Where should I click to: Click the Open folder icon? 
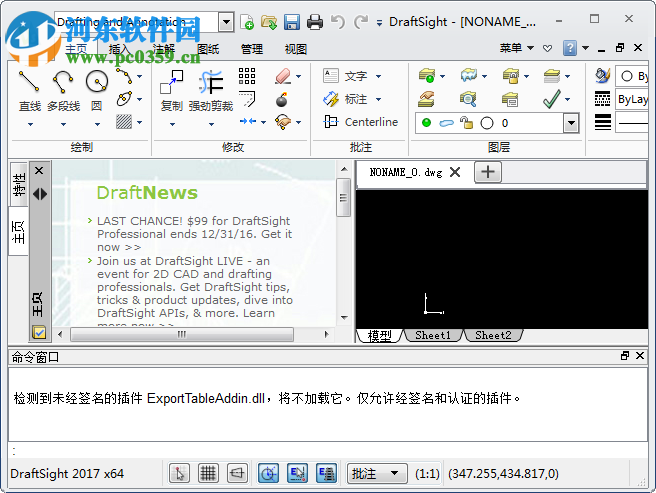269,22
